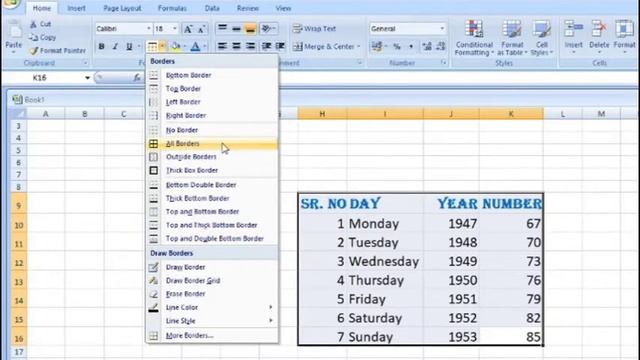The width and height of the screenshot is (640, 360).
Task: Click the Copy command
Action: [42, 37]
